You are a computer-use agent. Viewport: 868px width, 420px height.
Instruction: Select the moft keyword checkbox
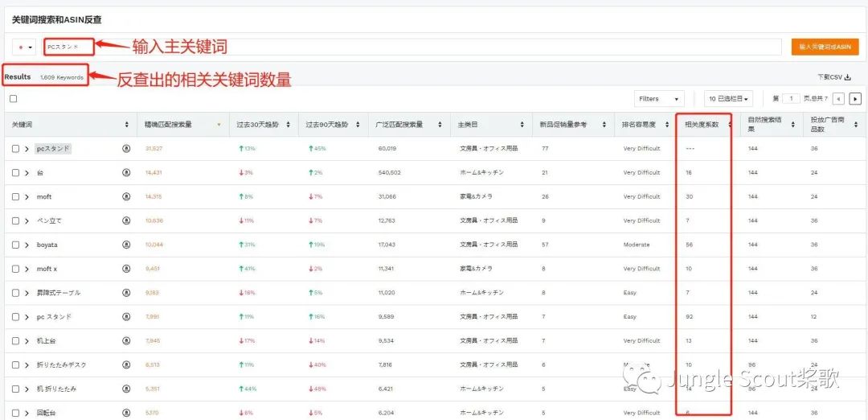pos(15,196)
